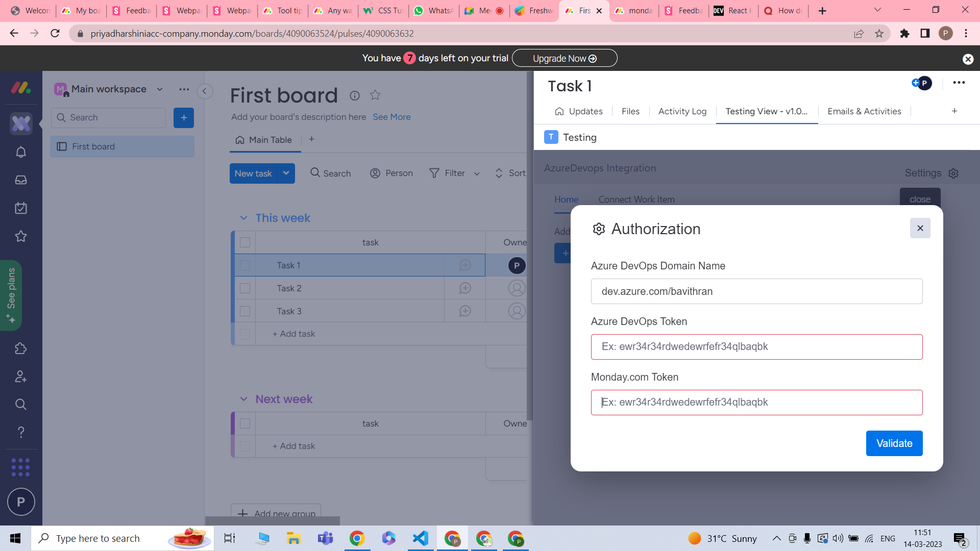980x551 pixels.
Task: Click the blue add item plus button
Action: 184,118
